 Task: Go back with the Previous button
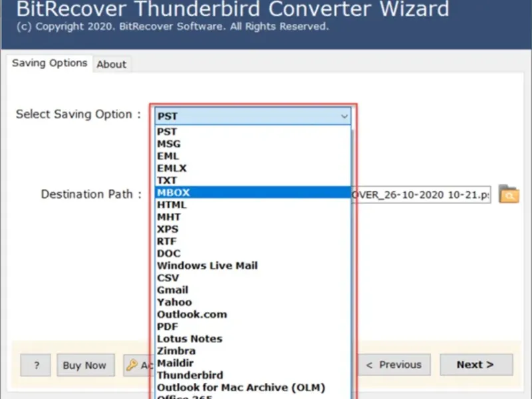[x=394, y=364]
